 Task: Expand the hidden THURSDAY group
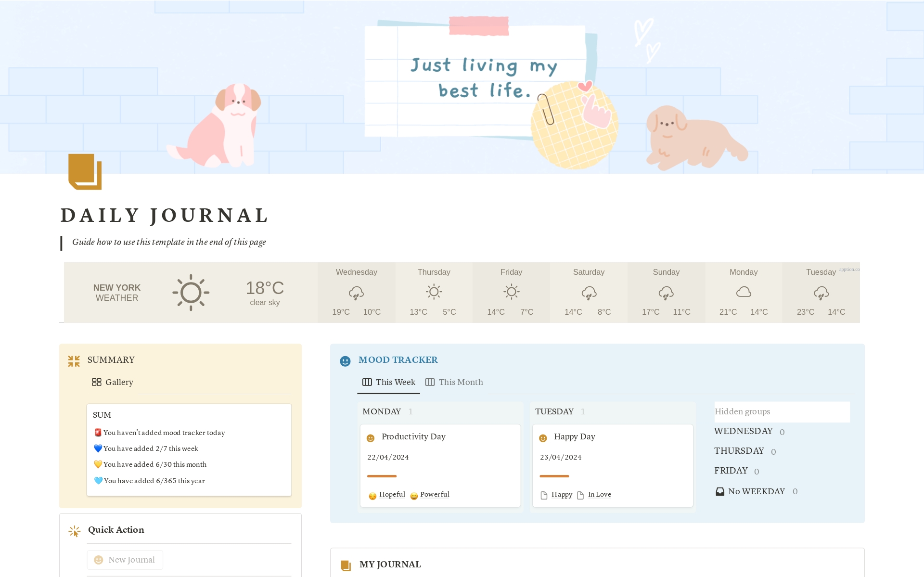tap(739, 451)
